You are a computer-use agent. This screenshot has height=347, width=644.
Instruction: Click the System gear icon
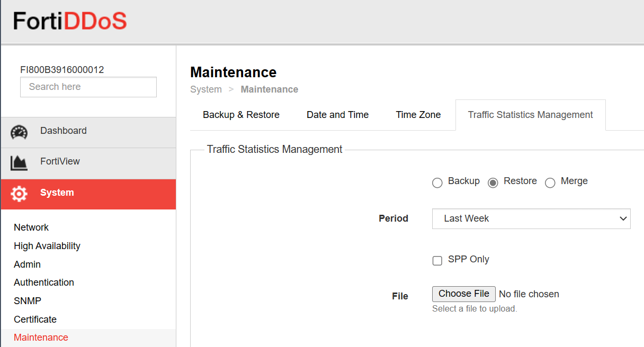coord(20,194)
